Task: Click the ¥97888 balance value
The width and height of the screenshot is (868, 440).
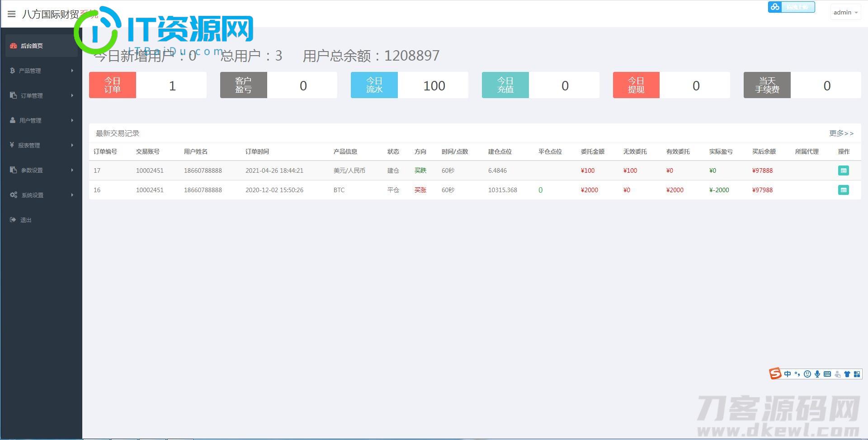Action: (x=763, y=170)
